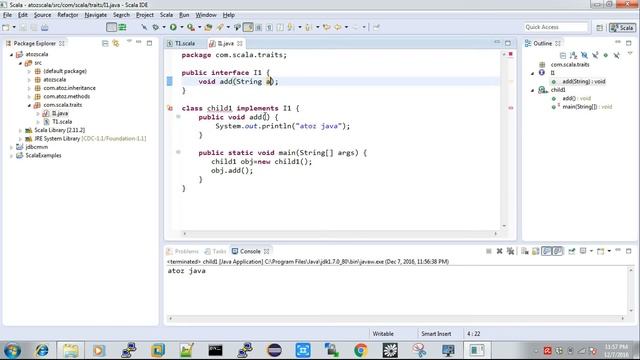Collapse the com.scala.traits package
This screenshot has width=640, height=360.
click(29, 105)
